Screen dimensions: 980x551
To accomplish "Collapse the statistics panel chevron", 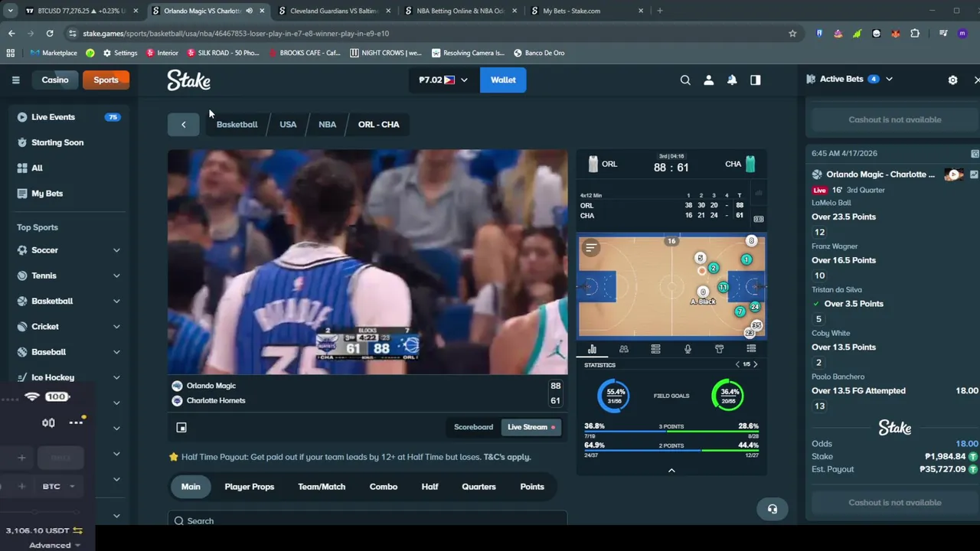I will coord(671,471).
